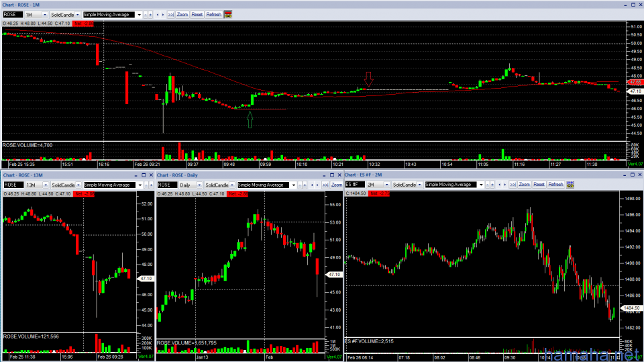Minimize the ROSE Daily chart window
Viewport: 644px width, 362px height.
click(324, 175)
